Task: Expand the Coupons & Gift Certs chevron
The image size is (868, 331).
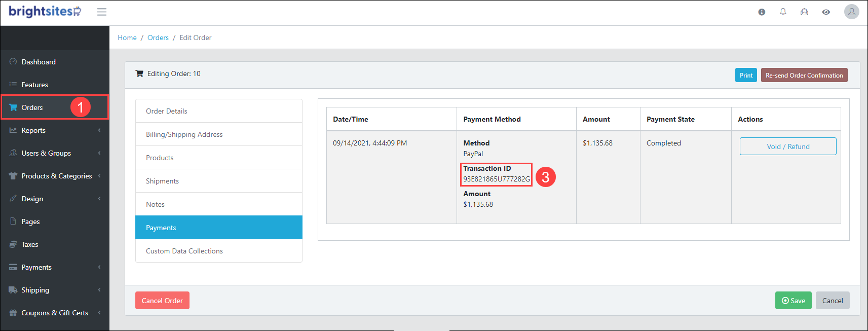Action: point(99,313)
